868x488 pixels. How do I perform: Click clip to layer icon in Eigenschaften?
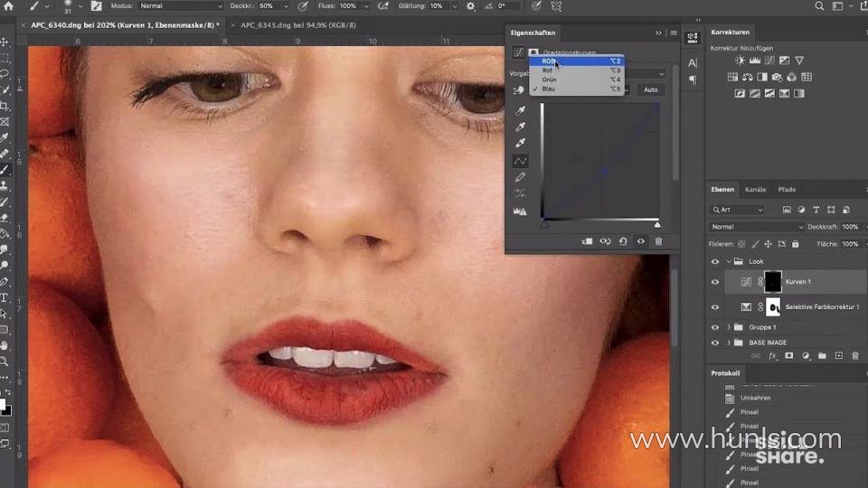tap(588, 241)
